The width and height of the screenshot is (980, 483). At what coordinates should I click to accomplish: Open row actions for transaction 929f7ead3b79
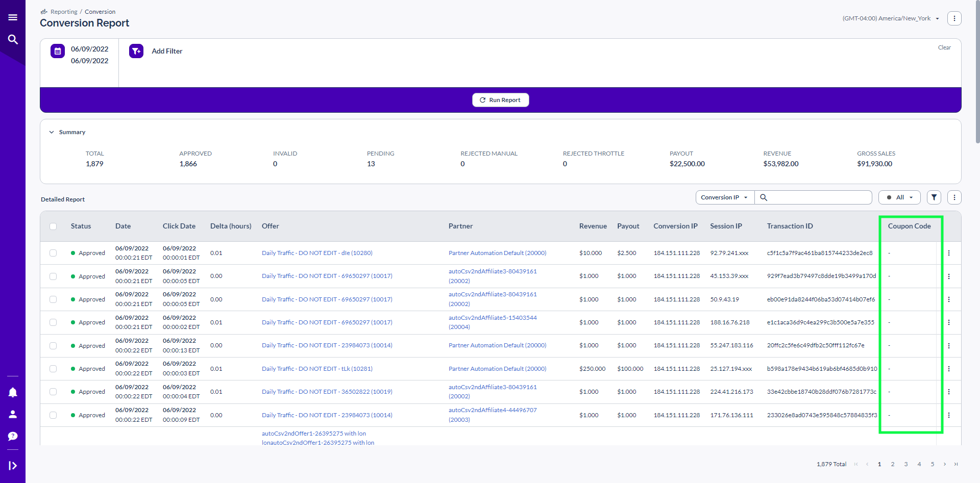click(949, 276)
